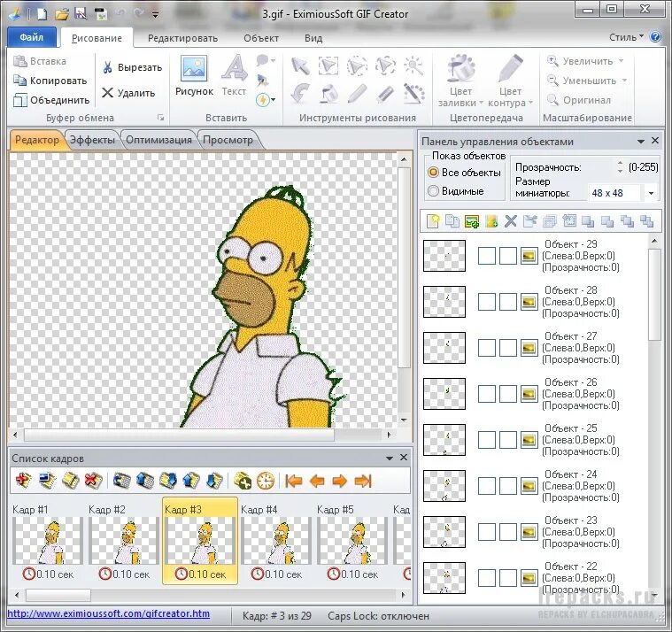Switch to Редактировать ribbon tab
Image resolution: width=672 pixels, height=632 pixels.
point(182,38)
